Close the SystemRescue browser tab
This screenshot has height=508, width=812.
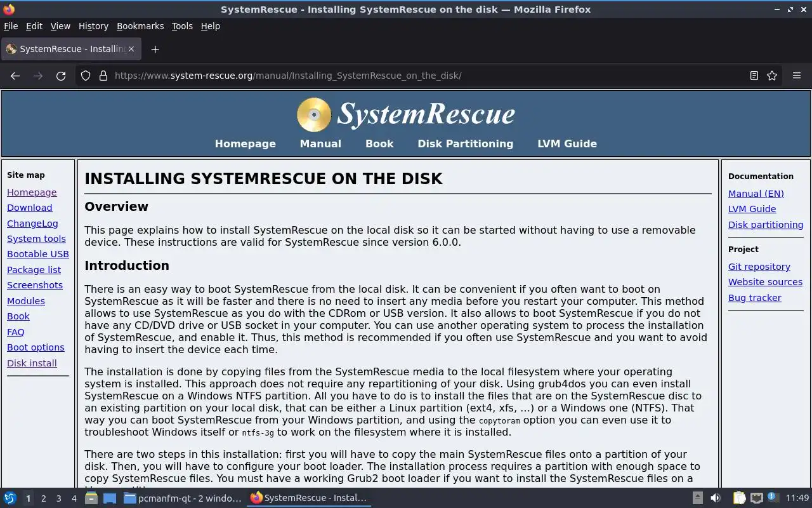(x=131, y=49)
